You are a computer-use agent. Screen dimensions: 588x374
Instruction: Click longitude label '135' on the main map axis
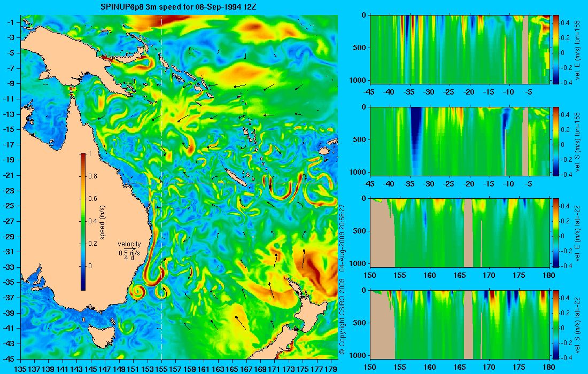(20, 369)
